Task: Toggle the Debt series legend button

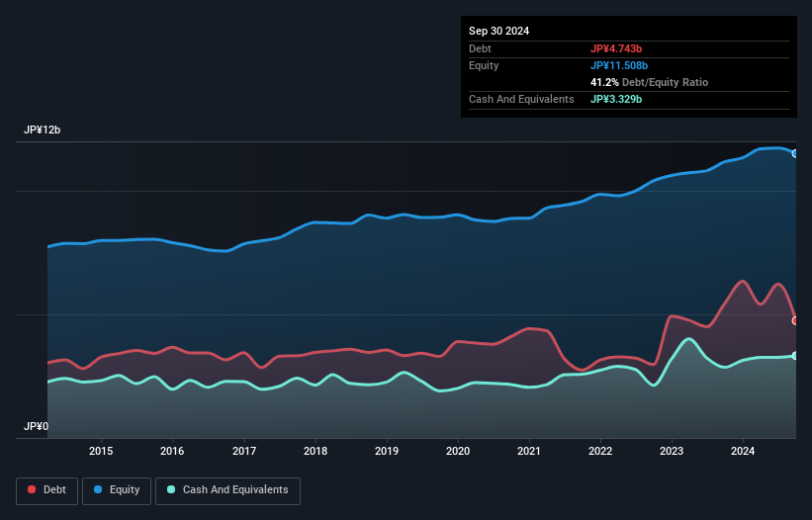Action: pyautogui.click(x=47, y=490)
